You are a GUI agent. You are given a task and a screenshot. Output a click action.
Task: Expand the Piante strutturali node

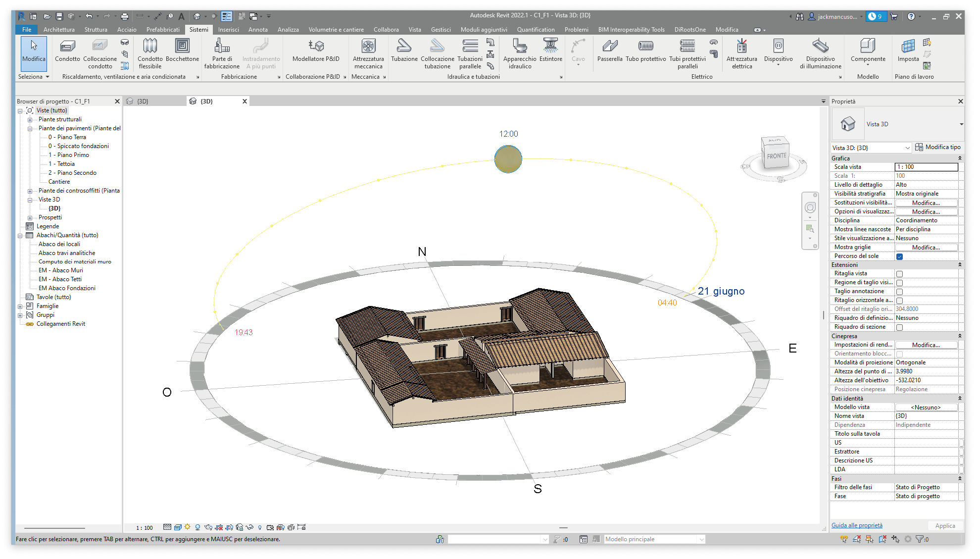click(30, 120)
